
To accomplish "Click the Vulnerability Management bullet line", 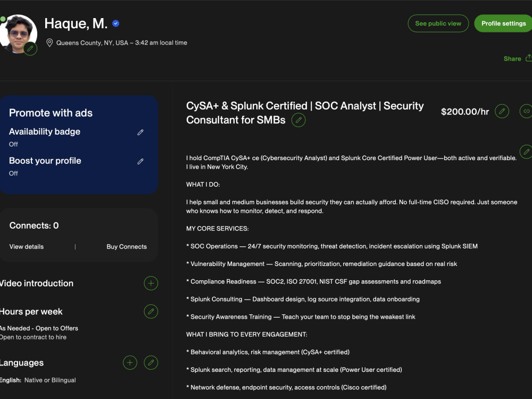I will pos(322,264).
